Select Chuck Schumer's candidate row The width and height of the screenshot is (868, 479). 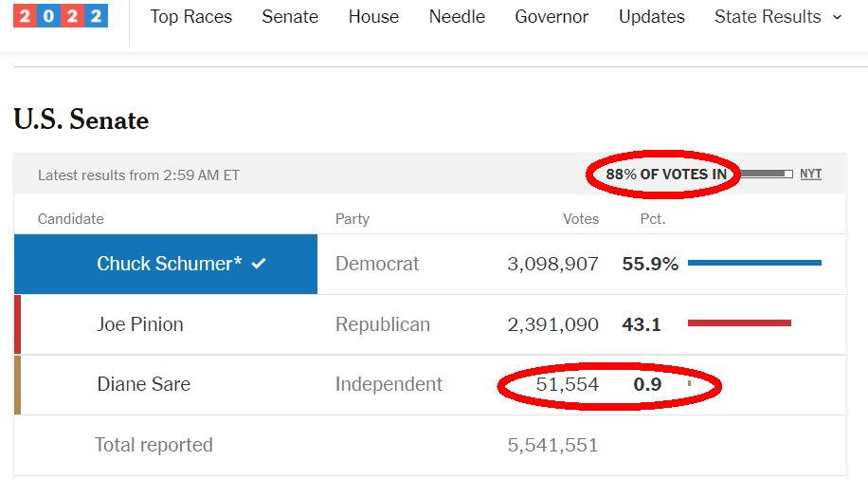(166, 264)
